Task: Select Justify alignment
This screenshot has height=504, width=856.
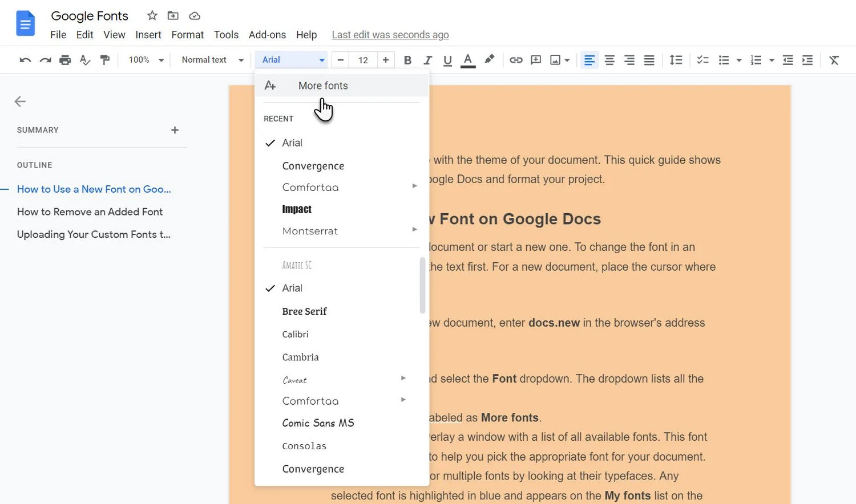Action: tap(649, 60)
